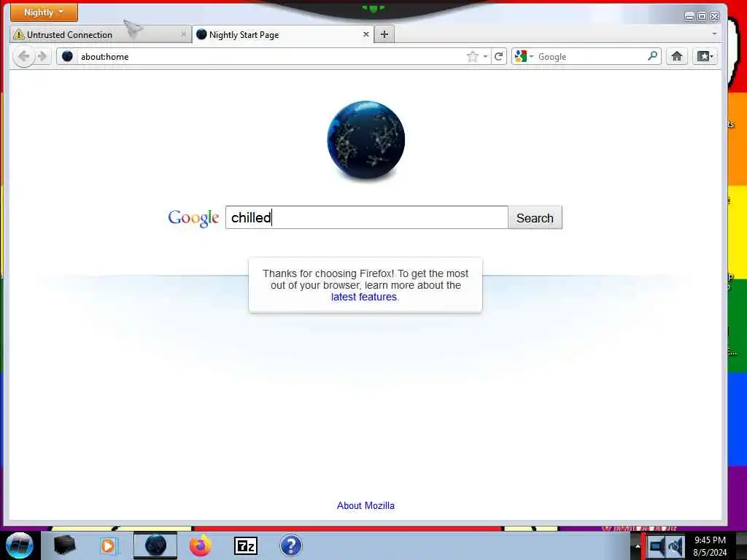Open the Help question mark taskbar icon
Image resolution: width=747 pixels, height=560 pixels.
(290, 545)
